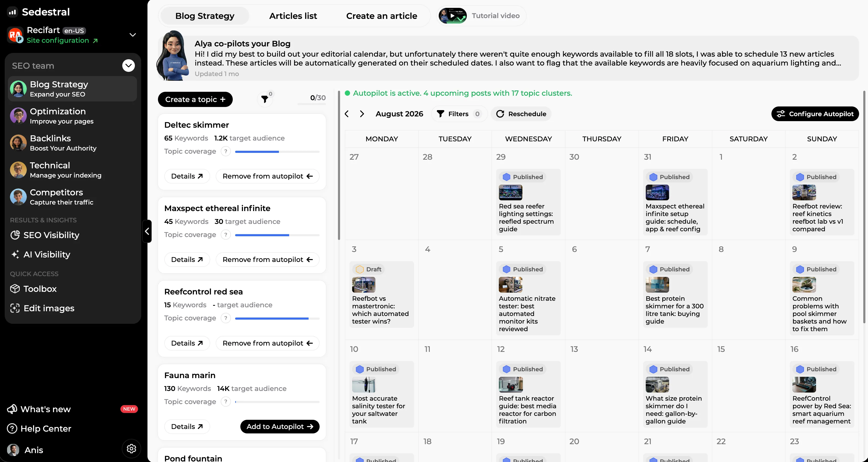Switch to the Articles list tab
The image size is (868, 462).
293,16
